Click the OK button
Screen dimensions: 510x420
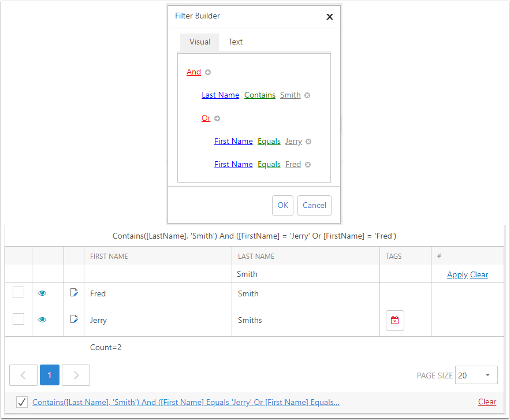point(282,206)
